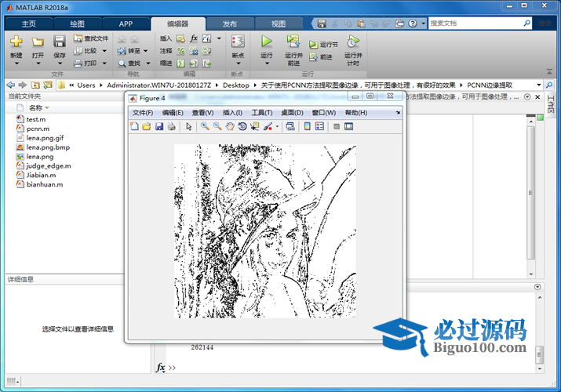Click help question mark in quick access bar
This screenshot has height=392, width=561.
coord(413,24)
